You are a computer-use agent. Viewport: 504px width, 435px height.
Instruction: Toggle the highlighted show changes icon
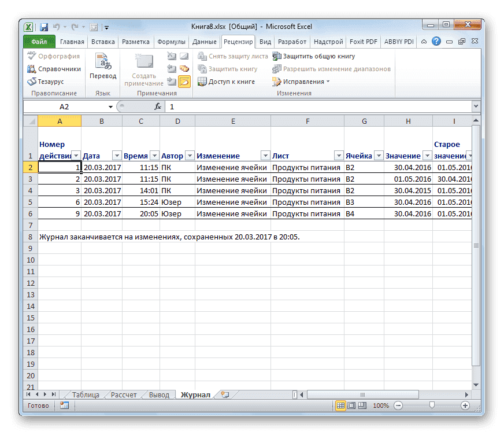184,81
